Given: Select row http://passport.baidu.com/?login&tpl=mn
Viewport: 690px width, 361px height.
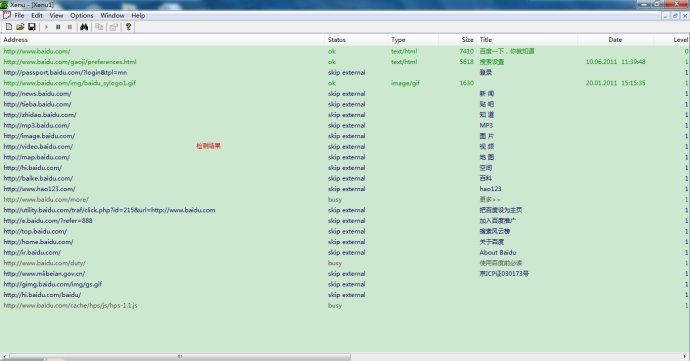Looking at the screenshot, I should (345, 72).
